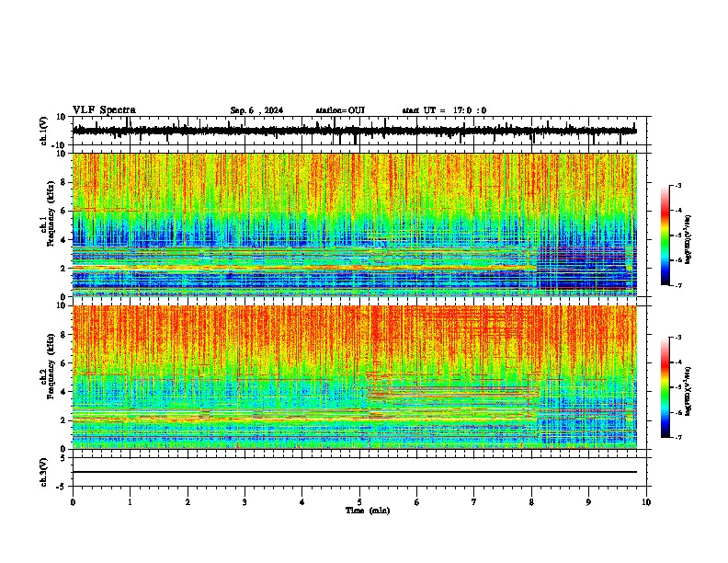Click the "start UT = 17:0 :0" header
This screenshot has width=728, height=563.
click(x=444, y=110)
